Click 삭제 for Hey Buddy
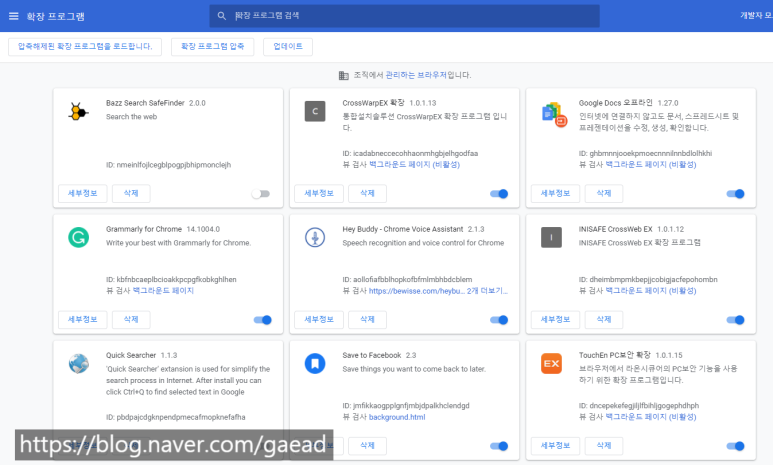This screenshot has height=465, width=773. (367, 320)
